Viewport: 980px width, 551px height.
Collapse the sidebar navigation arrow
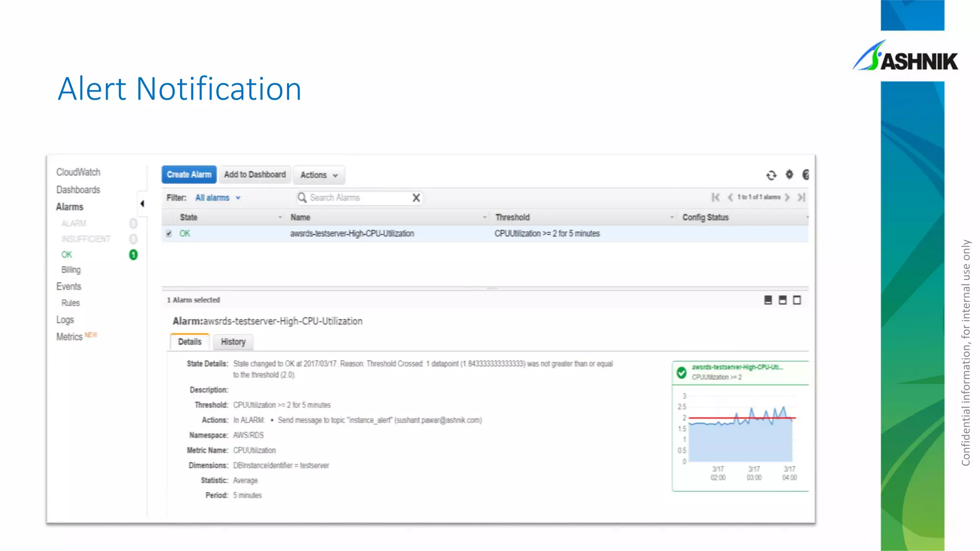coord(142,204)
